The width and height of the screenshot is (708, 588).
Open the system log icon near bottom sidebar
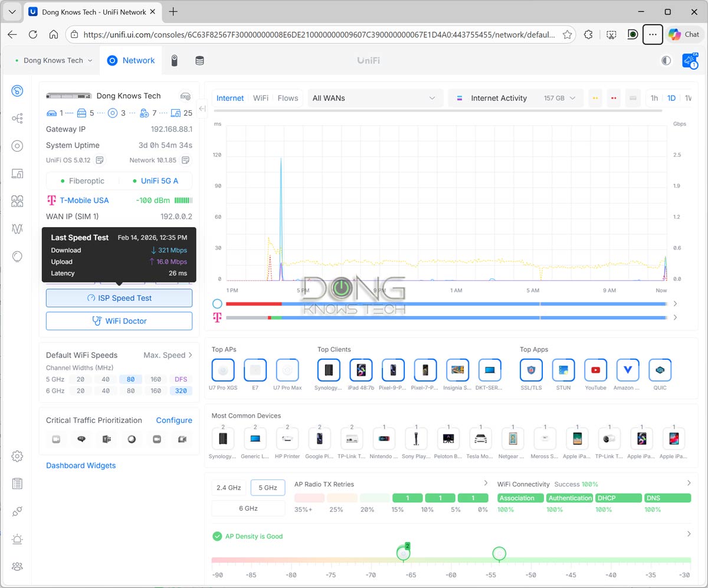coord(18,484)
